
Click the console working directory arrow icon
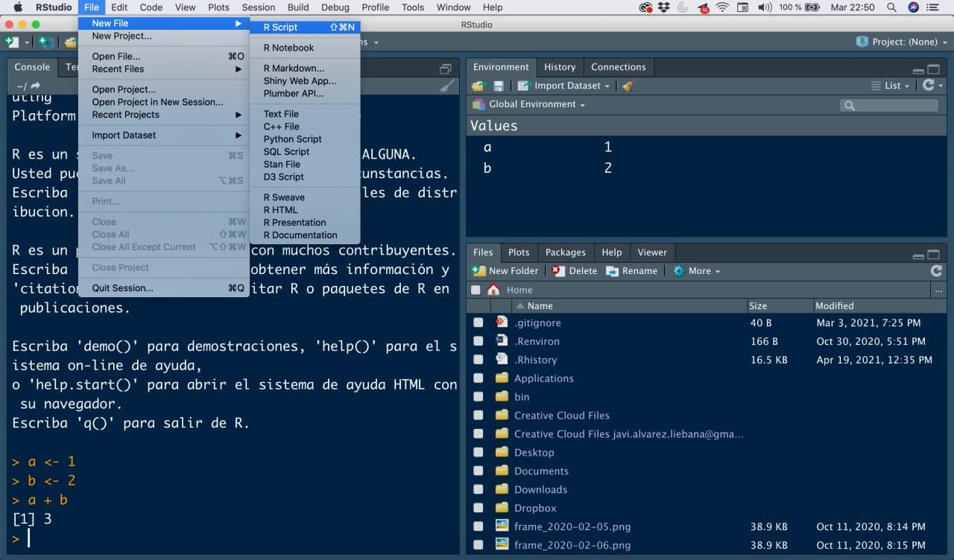[35, 86]
